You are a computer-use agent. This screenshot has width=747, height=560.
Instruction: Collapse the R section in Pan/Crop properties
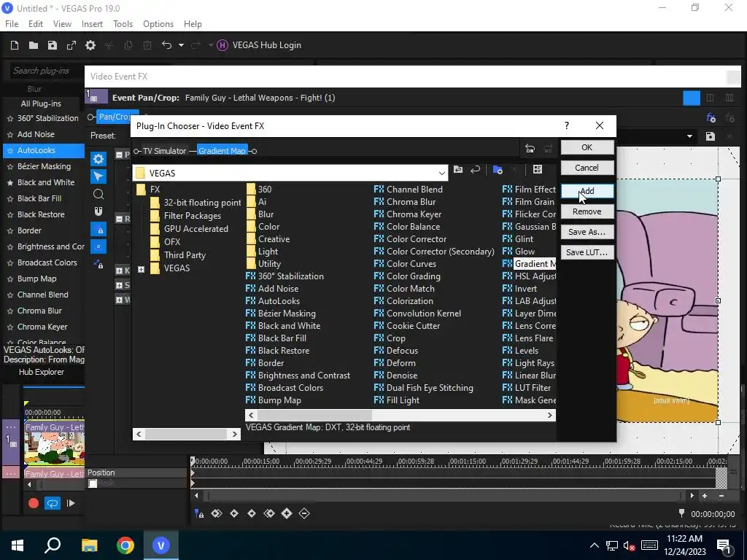point(119,219)
